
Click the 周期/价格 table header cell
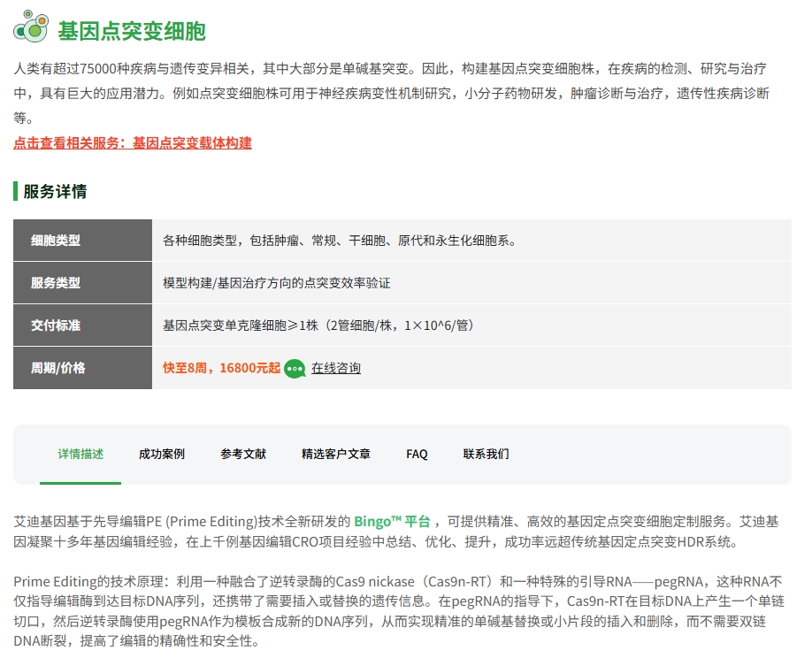83,368
